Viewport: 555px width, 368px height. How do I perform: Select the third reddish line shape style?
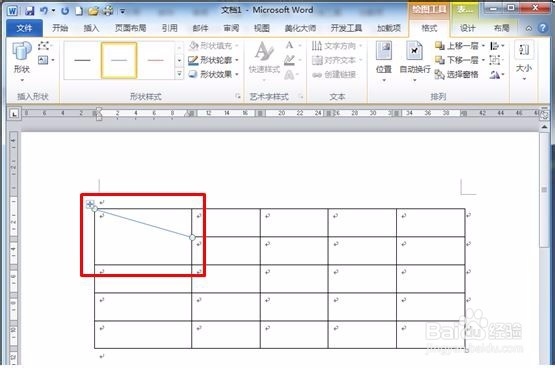(x=156, y=60)
